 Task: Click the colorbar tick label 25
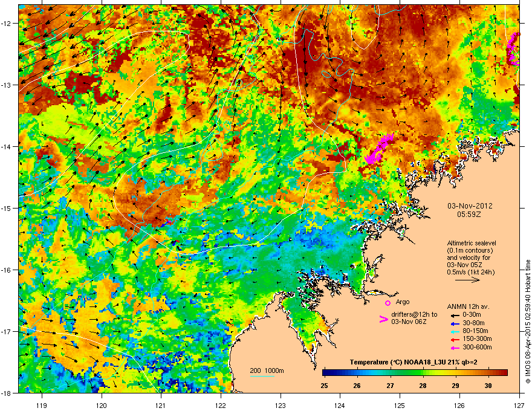pos(325,386)
